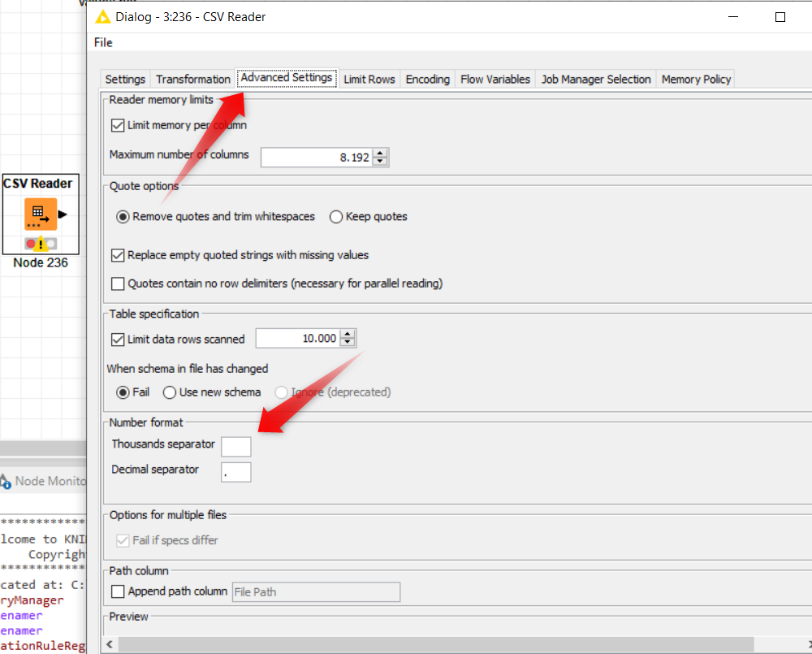Image resolution: width=812 pixels, height=654 pixels.
Task: Toggle the Limit memory per column checkbox
Action: click(118, 125)
